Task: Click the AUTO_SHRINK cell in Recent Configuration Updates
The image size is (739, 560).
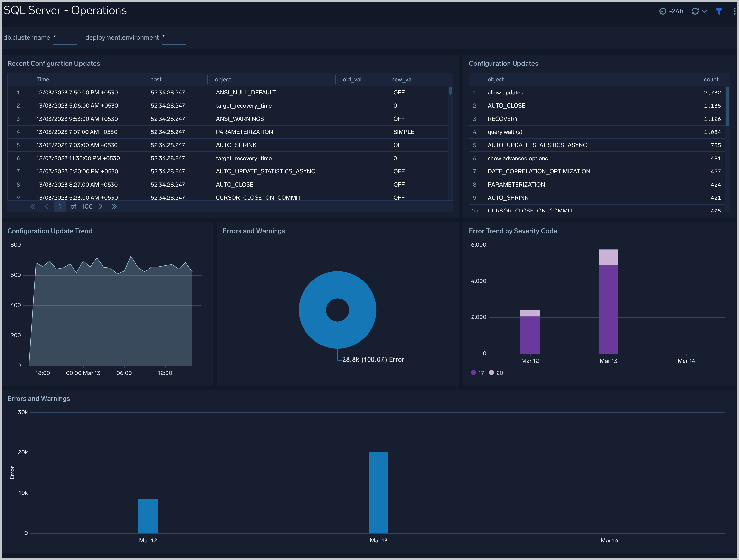Action: click(236, 145)
